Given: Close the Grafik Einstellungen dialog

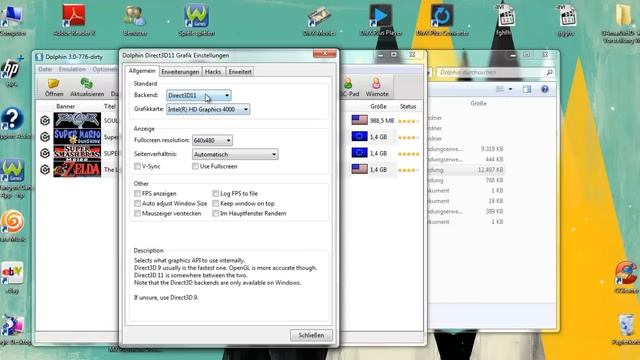Looking at the screenshot, I should (325, 53).
